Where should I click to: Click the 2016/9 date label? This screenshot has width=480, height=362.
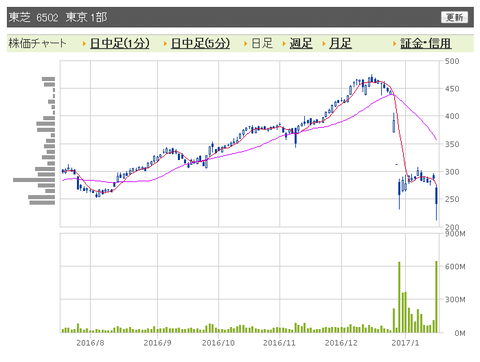157,343
